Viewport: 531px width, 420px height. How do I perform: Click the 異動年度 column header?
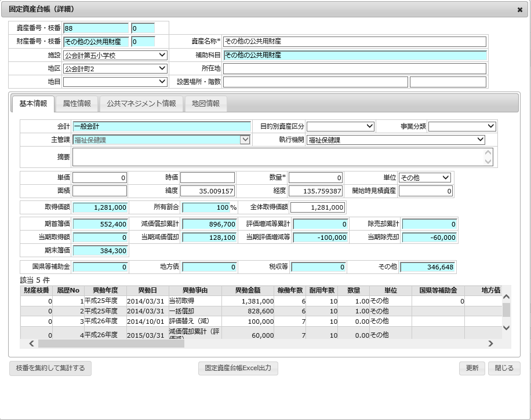click(106, 290)
